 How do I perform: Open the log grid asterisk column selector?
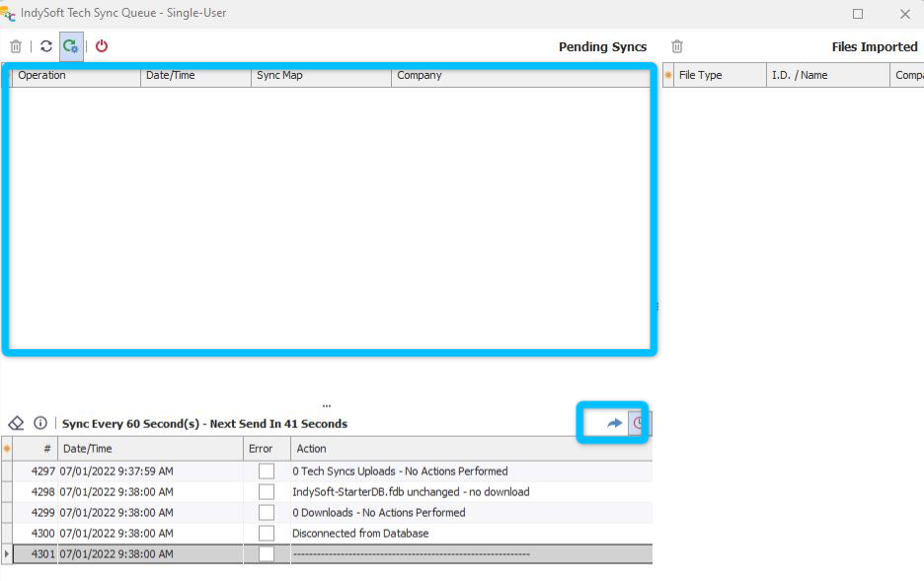(7, 449)
